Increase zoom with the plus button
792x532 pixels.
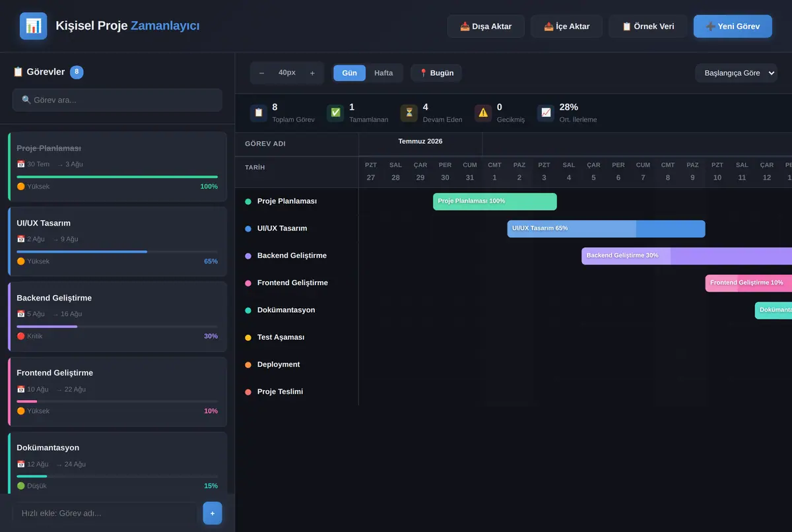click(312, 73)
